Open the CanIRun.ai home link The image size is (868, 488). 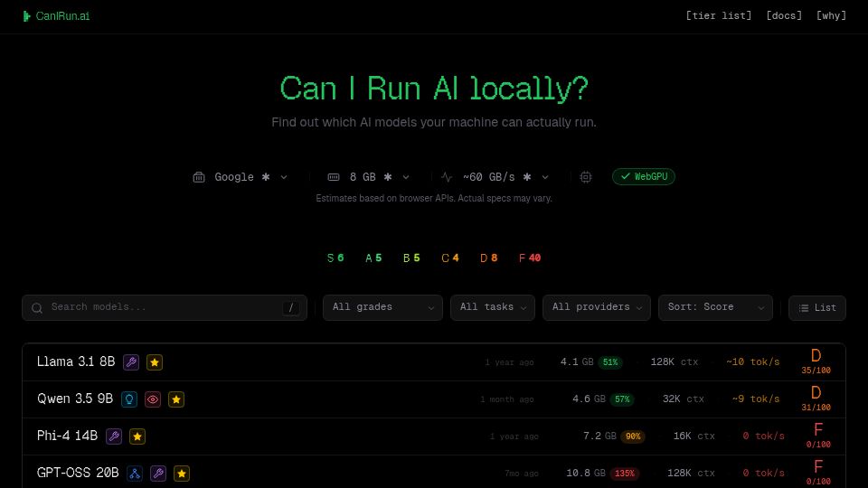(56, 16)
